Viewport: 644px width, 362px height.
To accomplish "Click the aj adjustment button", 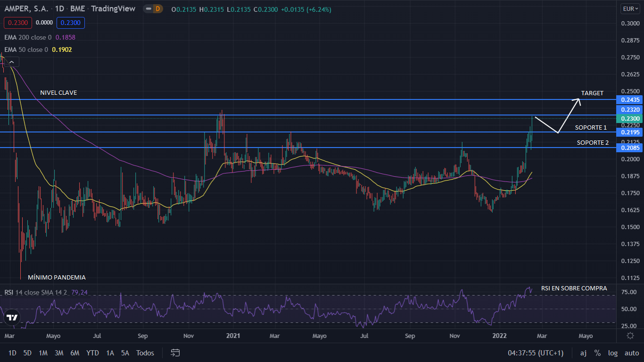I will (x=583, y=353).
